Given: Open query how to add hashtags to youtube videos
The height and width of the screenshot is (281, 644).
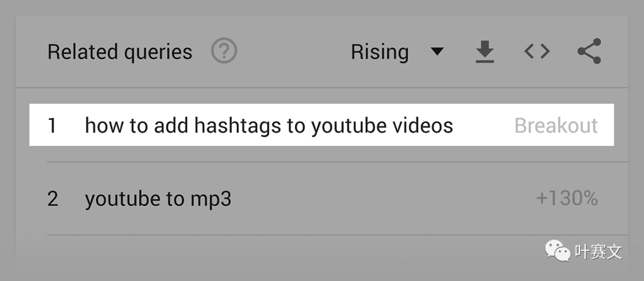Looking at the screenshot, I should click(x=268, y=125).
